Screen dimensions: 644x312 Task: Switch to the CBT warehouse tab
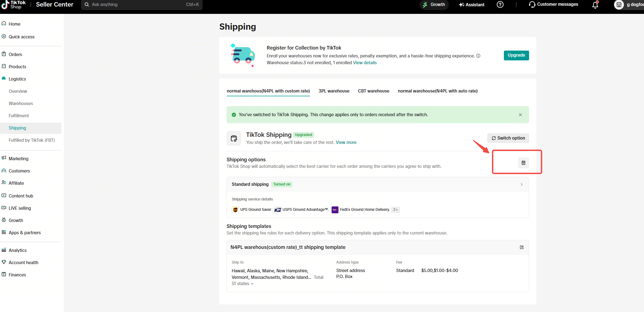pos(374,91)
